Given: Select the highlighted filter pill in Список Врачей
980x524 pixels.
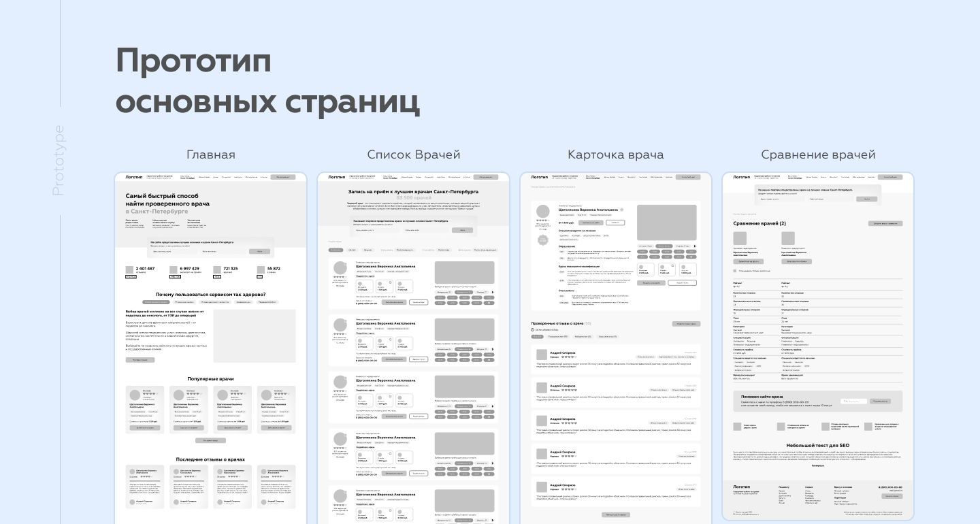Looking at the screenshot, I should [x=336, y=250].
